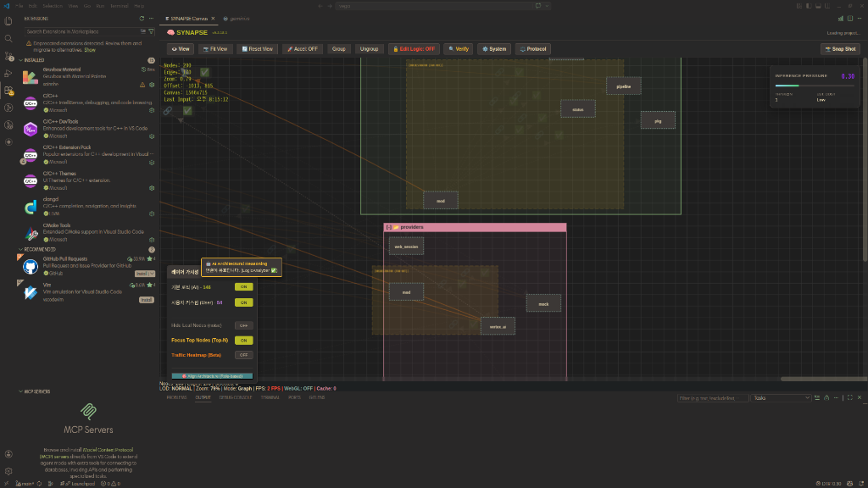Open the Extensions view in activity bar
The width and height of the screenshot is (868, 488).
8,90
